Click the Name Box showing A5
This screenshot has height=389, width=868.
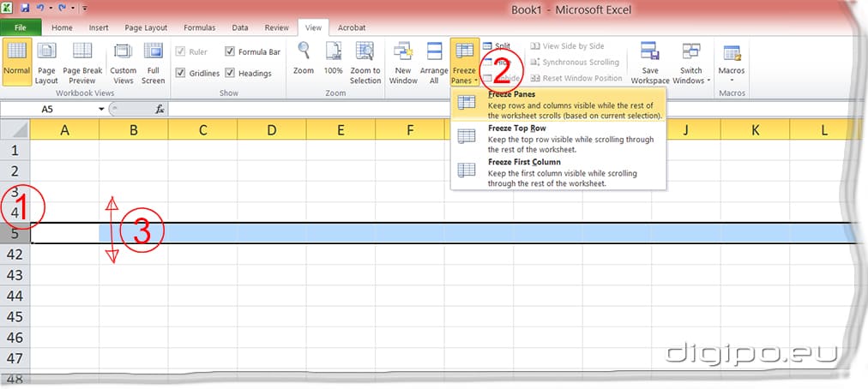[x=48, y=109]
